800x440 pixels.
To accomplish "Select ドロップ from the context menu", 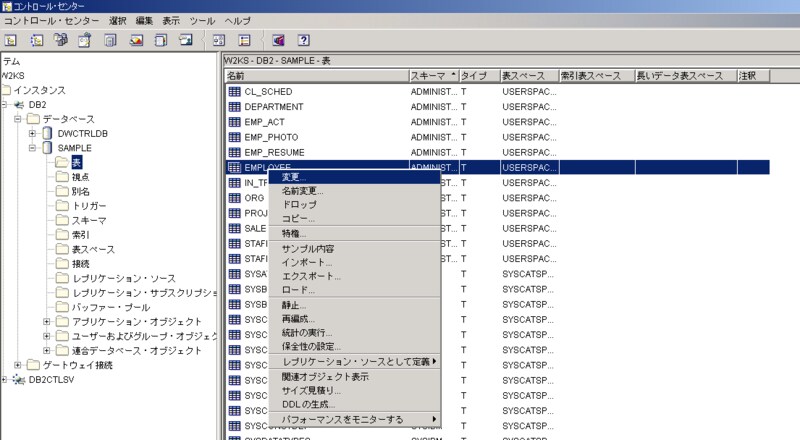I will click(355, 204).
